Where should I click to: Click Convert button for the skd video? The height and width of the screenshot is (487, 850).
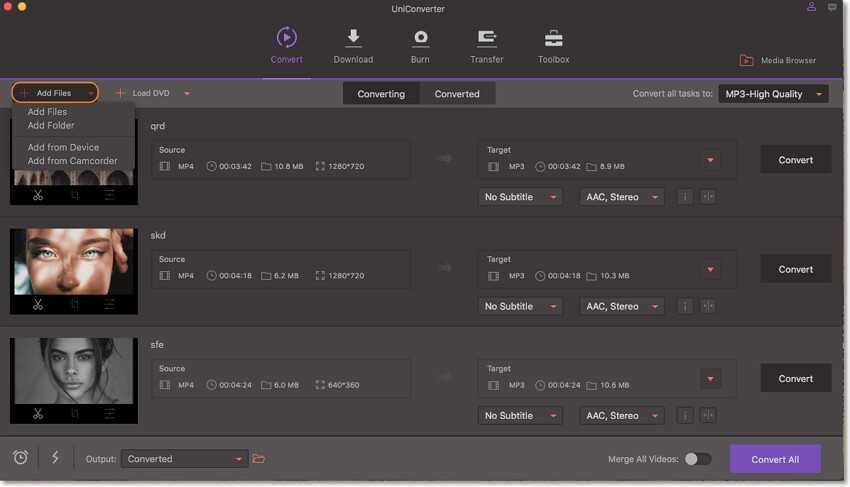tap(795, 269)
